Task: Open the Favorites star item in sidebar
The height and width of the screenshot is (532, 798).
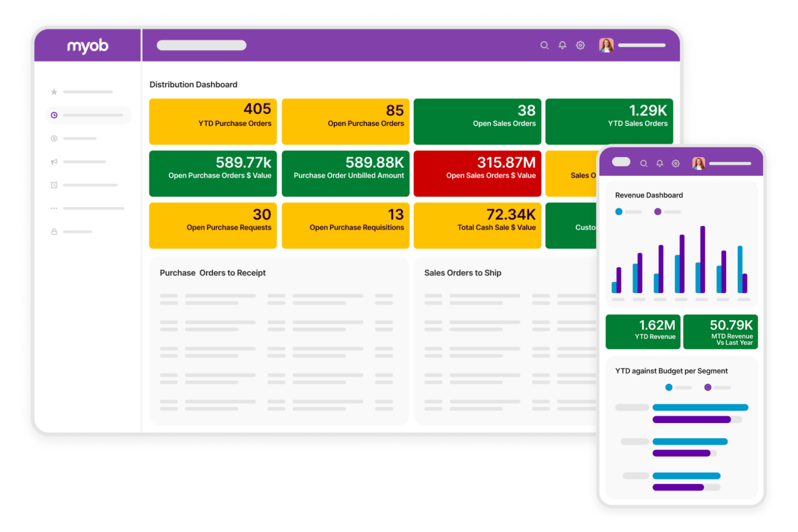Action: coord(54,91)
